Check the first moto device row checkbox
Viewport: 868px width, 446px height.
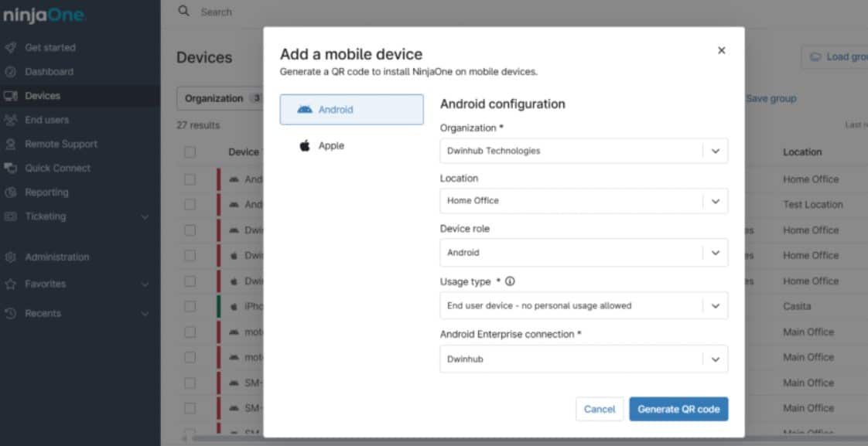190,332
